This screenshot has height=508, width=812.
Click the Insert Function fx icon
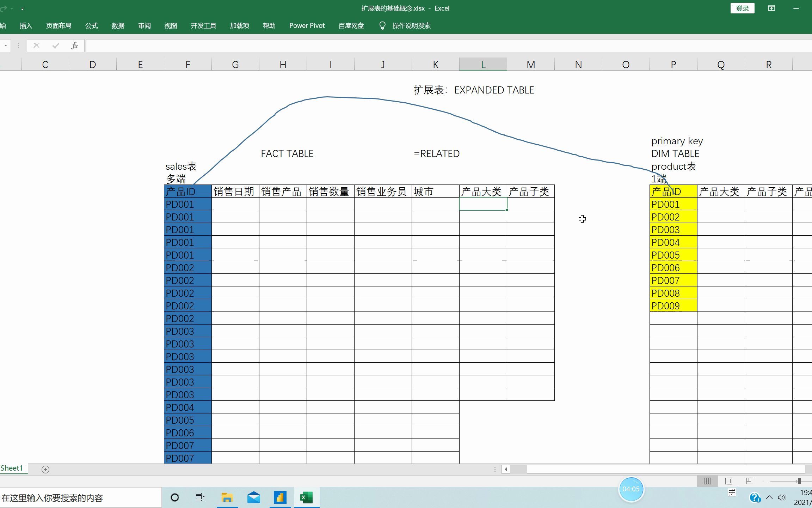pyautogui.click(x=74, y=46)
